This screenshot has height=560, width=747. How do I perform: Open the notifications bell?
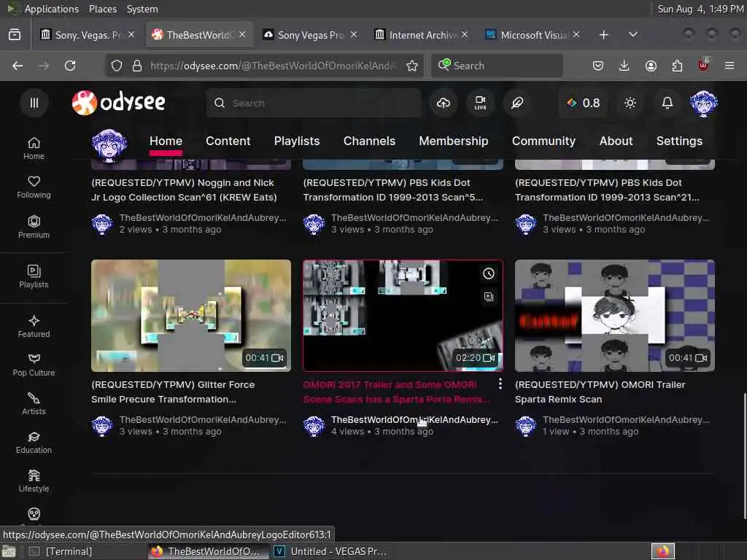pos(667,103)
